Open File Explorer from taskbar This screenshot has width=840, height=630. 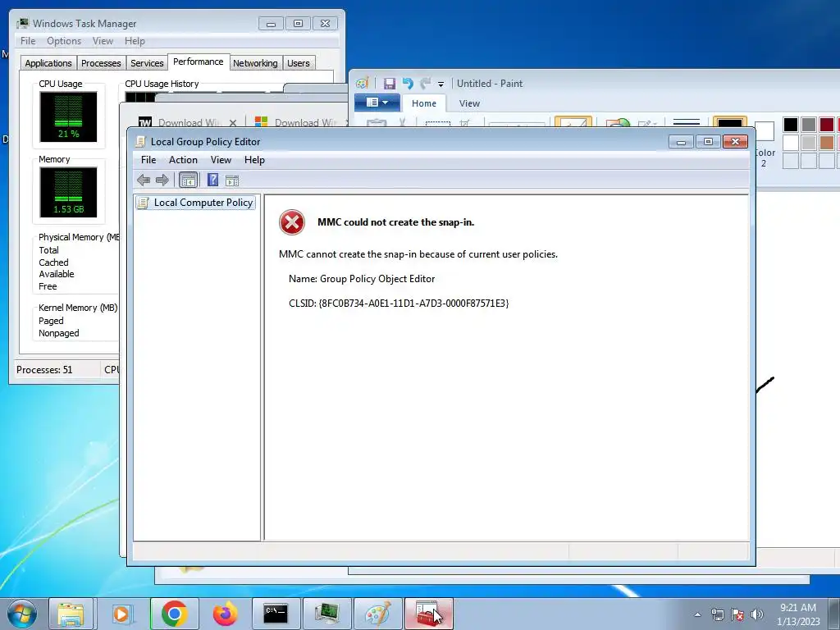(71, 614)
